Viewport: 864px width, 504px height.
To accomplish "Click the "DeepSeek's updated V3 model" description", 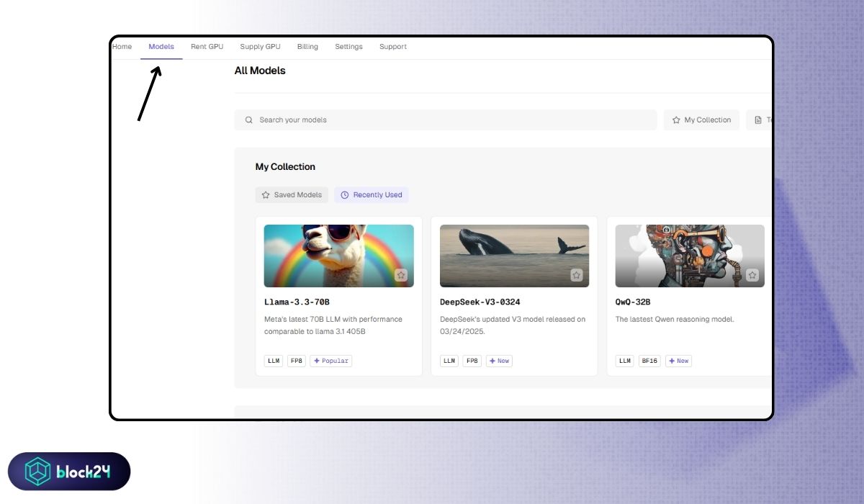I will [513, 325].
